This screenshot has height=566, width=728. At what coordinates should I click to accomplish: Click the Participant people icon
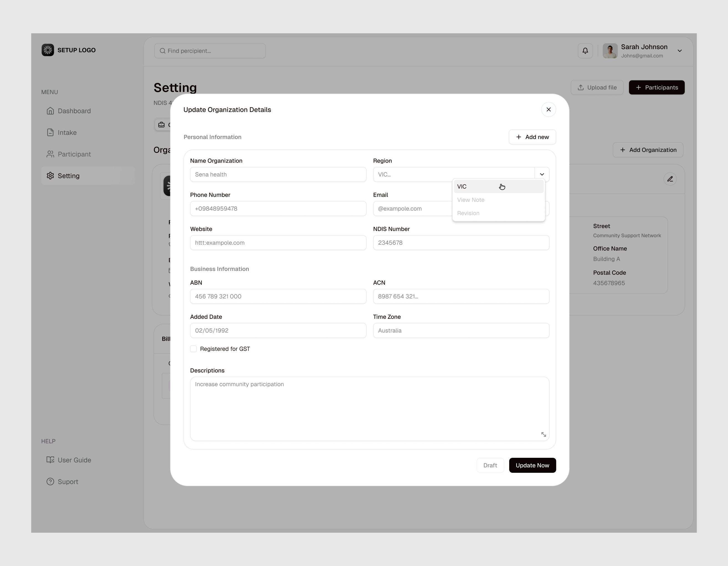[50, 154]
